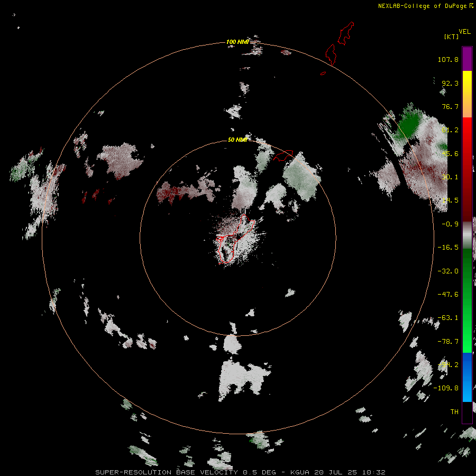Click the Super-Resolution Base Velocity caption
The width and height of the screenshot is (476, 476).
click(241, 472)
